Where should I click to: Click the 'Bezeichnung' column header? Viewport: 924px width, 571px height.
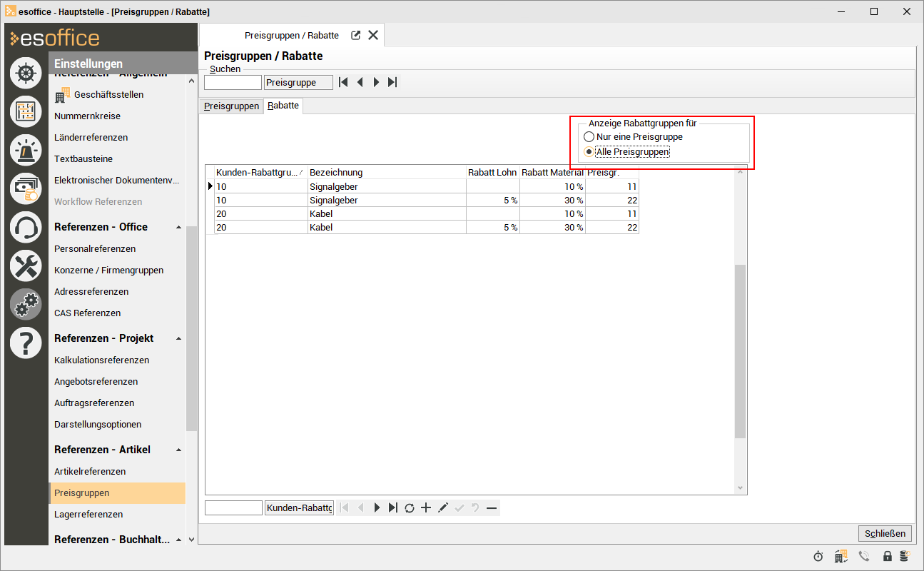click(x=387, y=172)
